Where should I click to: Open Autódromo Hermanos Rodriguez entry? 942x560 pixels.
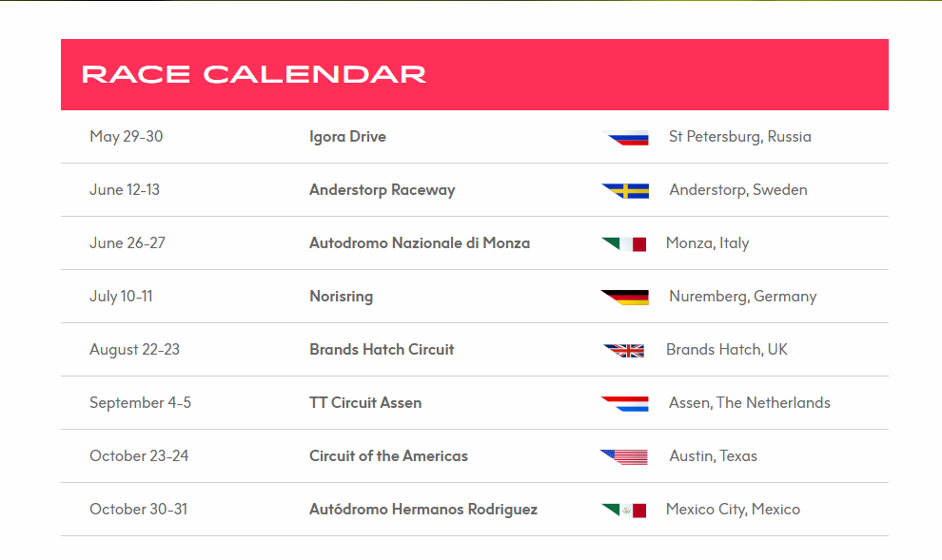pyautogui.click(x=422, y=510)
